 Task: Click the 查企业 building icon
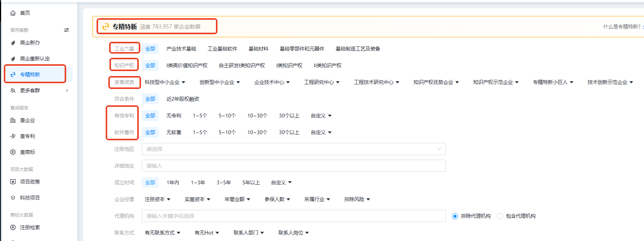(x=13, y=121)
